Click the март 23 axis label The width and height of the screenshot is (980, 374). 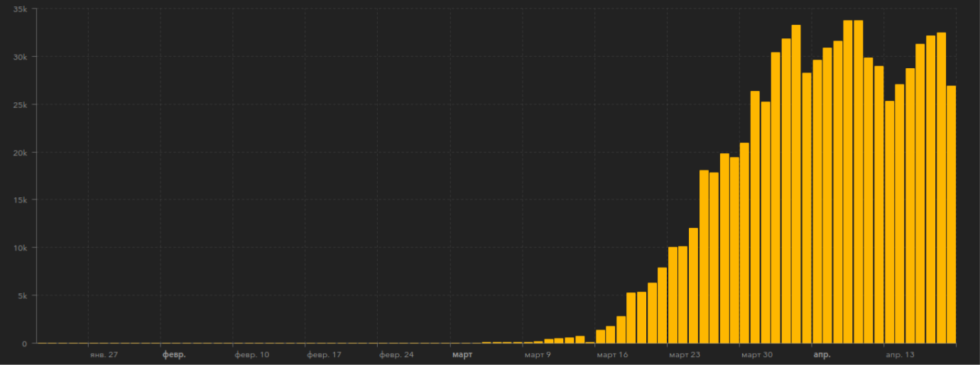(685, 354)
